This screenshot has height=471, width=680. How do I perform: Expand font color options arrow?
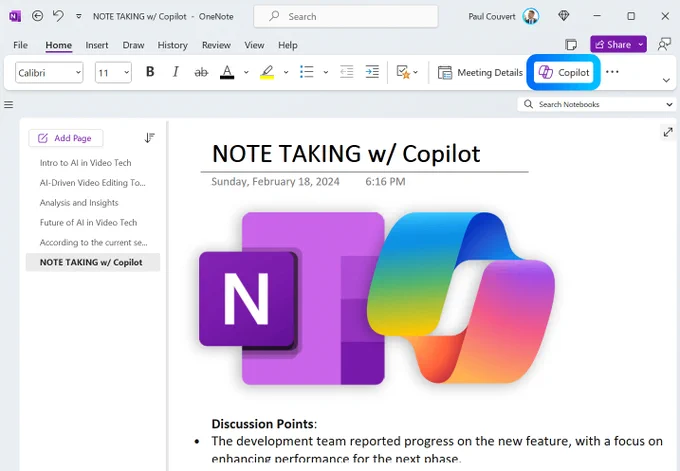(x=246, y=72)
